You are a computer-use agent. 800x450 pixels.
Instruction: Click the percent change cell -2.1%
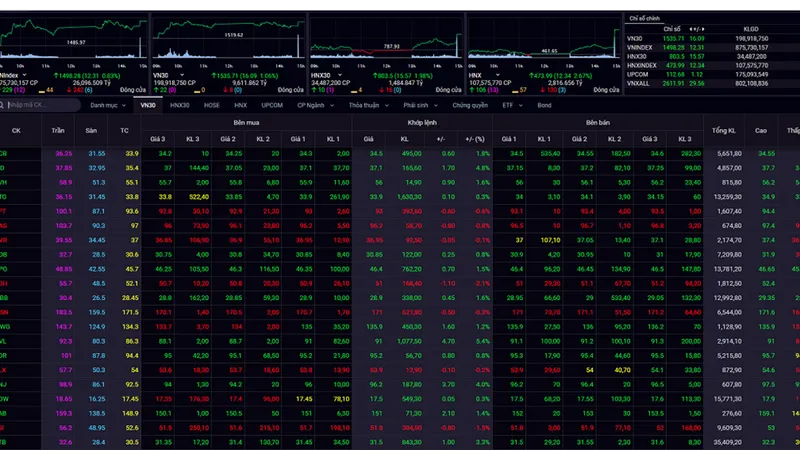[x=482, y=283]
